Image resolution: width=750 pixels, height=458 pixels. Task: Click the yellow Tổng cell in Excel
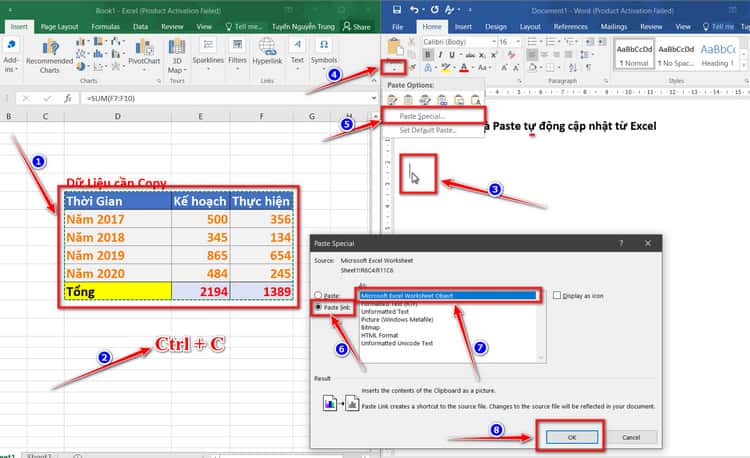point(118,292)
